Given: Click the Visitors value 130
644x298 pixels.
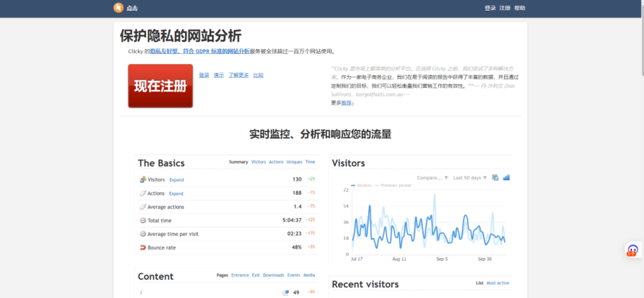Looking at the screenshot, I should [x=297, y=179].
